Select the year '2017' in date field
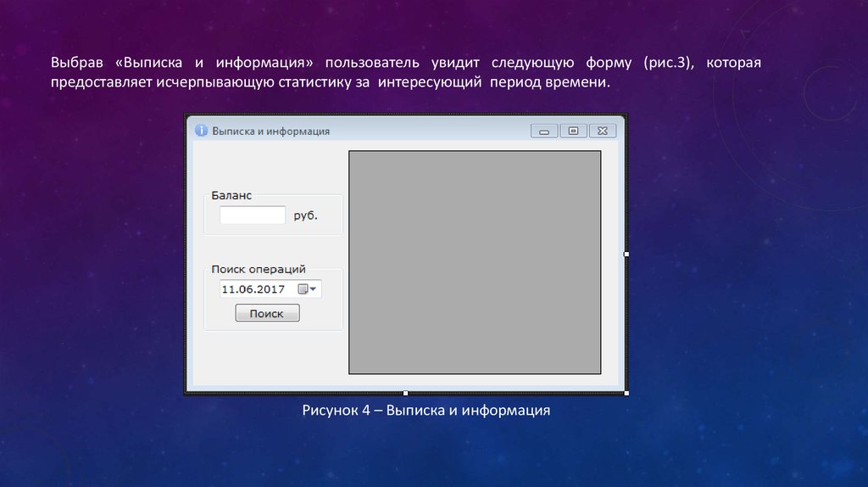Image resolution: width=868 pixels, height=487 pixels. click(x=270, y=289)
